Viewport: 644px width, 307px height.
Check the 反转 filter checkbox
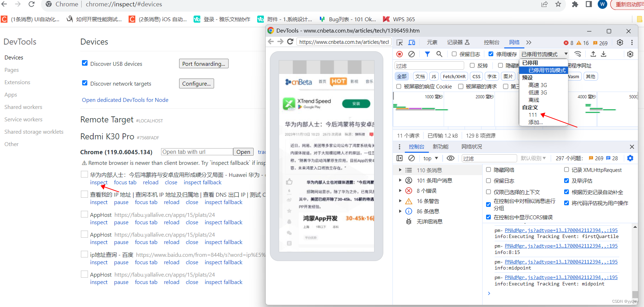(472, 65)
